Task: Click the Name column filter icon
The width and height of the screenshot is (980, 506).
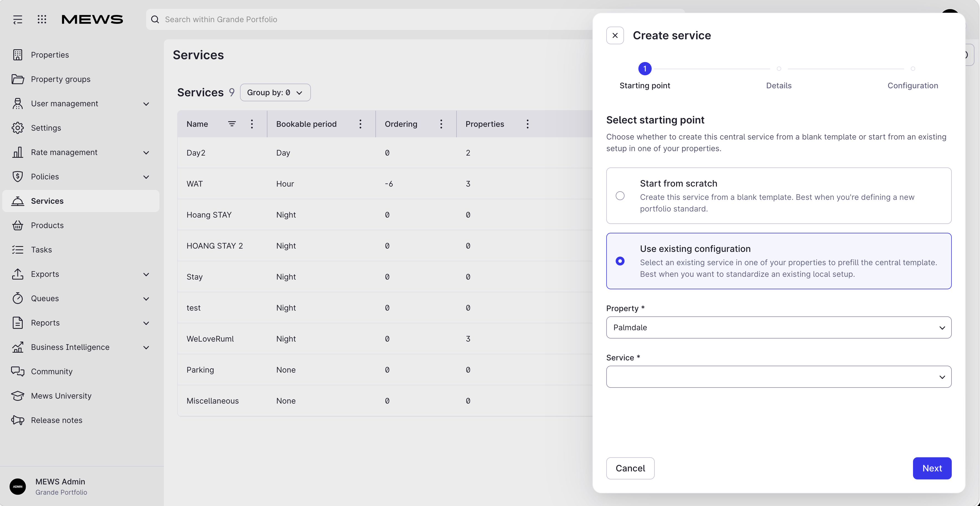Action: pyautogui.click(x=232, y=124)
